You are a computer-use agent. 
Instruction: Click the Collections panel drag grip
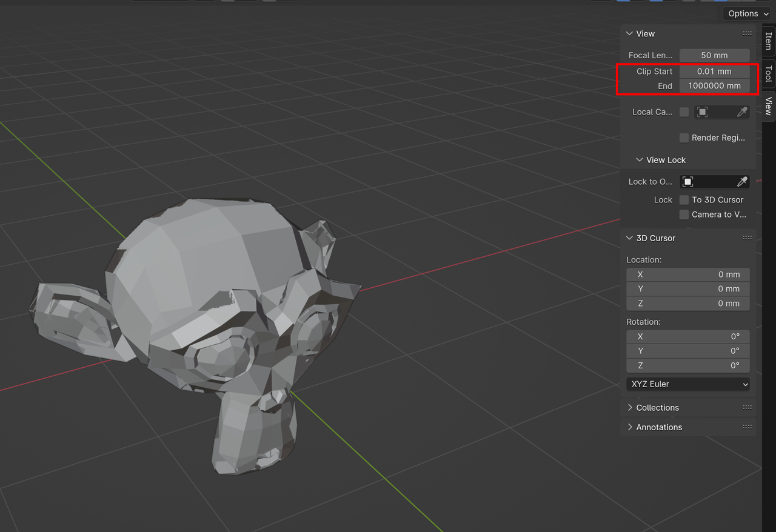point(747,408)
